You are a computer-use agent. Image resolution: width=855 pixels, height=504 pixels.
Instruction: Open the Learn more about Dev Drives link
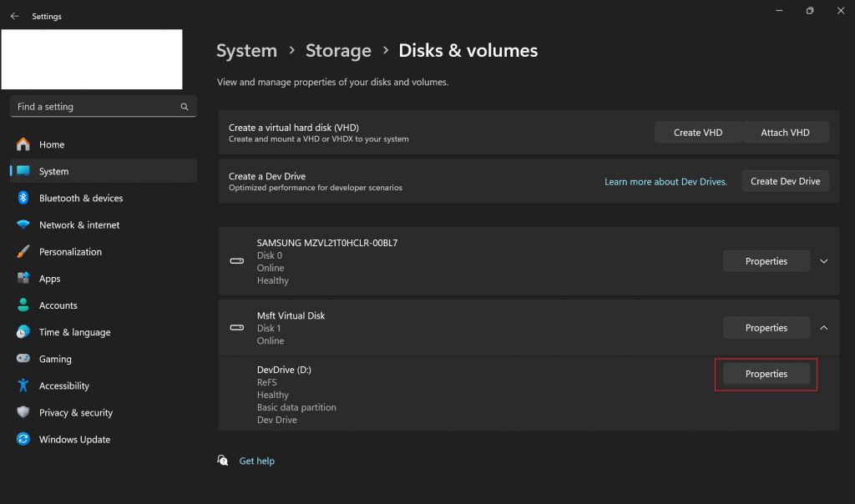click(665, 181)
